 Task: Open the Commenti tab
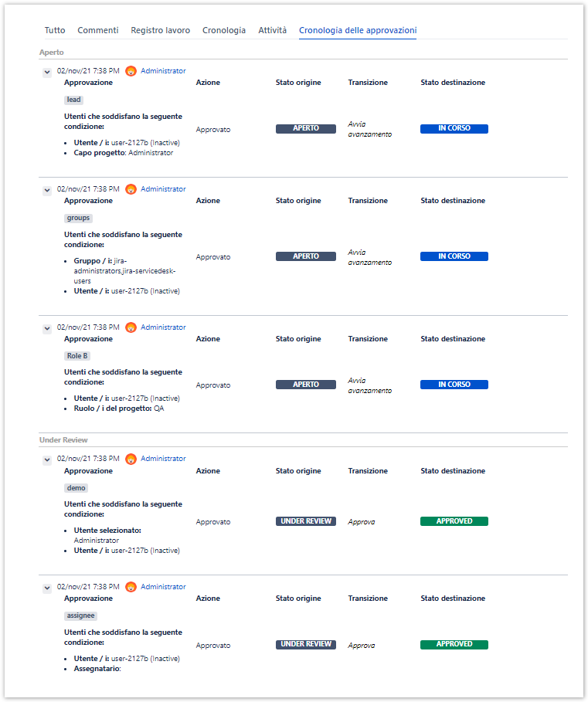(x=98, y=30)
